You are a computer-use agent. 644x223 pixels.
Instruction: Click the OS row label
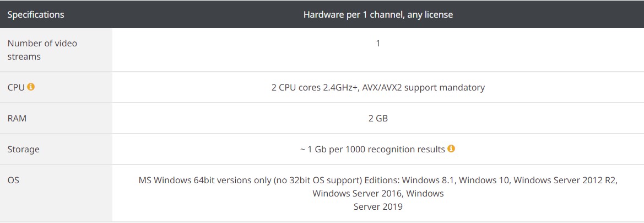(13, 180)
